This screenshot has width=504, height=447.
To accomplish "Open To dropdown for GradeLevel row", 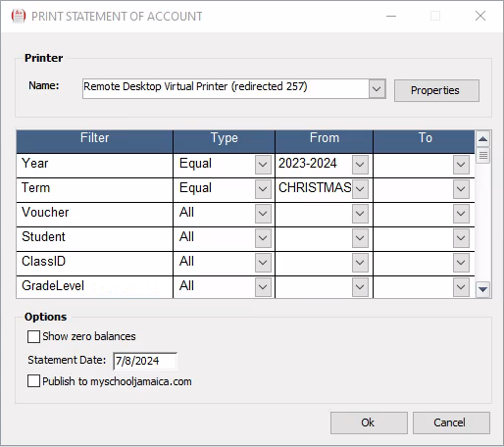I will pyautogui.click(x=461, y=287).
